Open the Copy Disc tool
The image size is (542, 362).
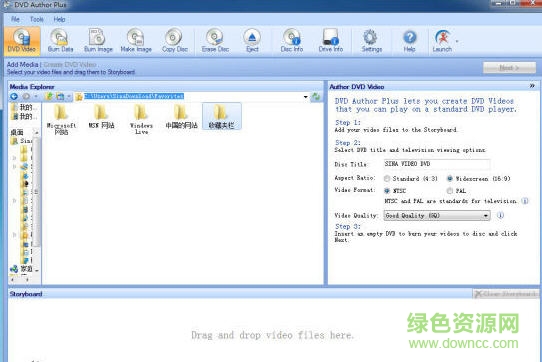[x=175, y=41]
